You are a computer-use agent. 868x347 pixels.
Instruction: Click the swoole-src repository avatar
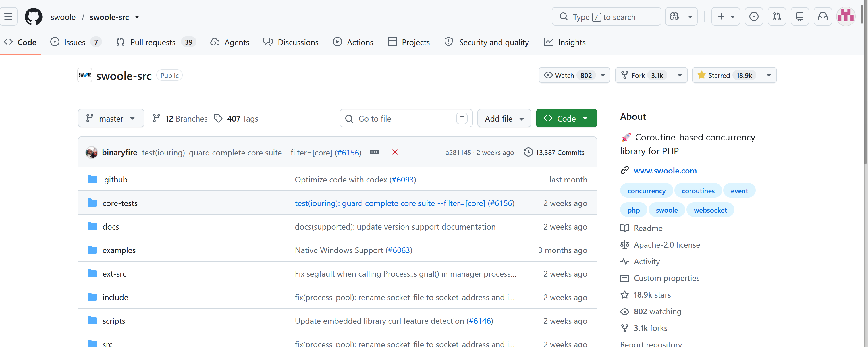coord(84,75)
